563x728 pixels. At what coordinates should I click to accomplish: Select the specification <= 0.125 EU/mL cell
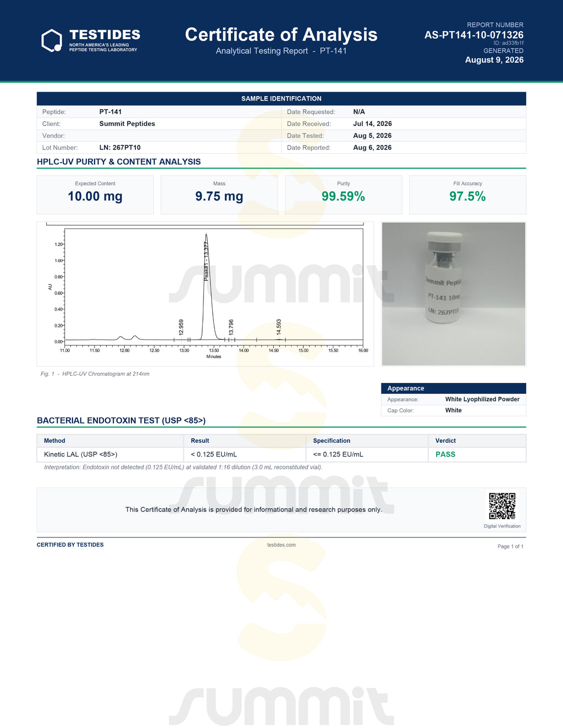367,454
